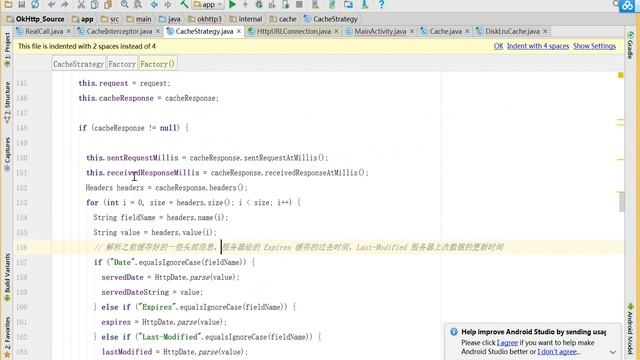
Task: Click the Attach debugger to process icon
Action: pos(286,4)
